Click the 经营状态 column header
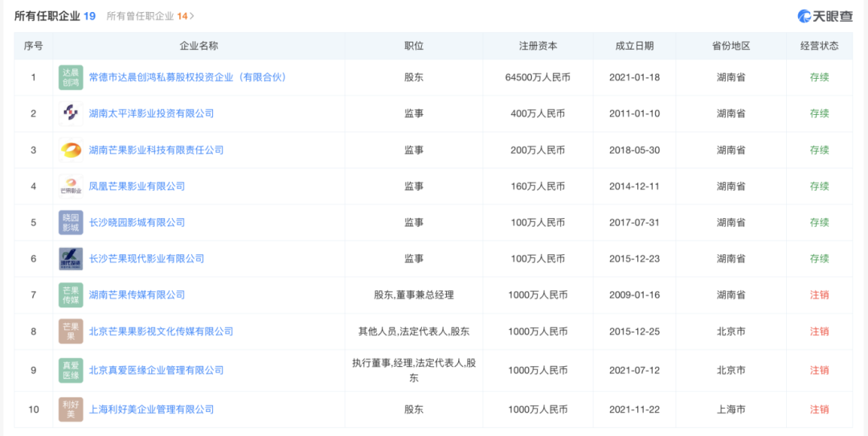The height and width of the screenshot is (436, 868). coord(819,46)
